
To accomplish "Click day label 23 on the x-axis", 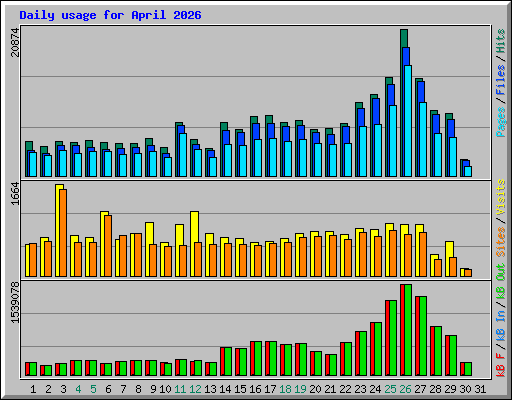I will [360, 389].
